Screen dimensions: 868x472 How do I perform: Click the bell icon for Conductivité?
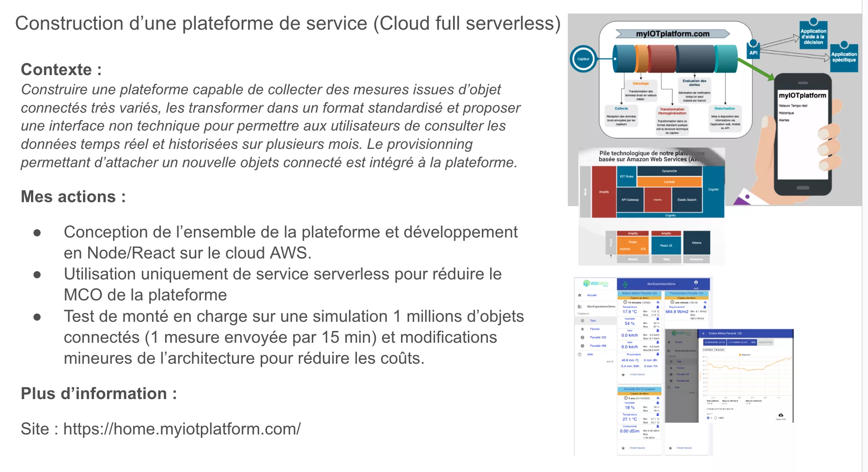[x=658, y=426]
